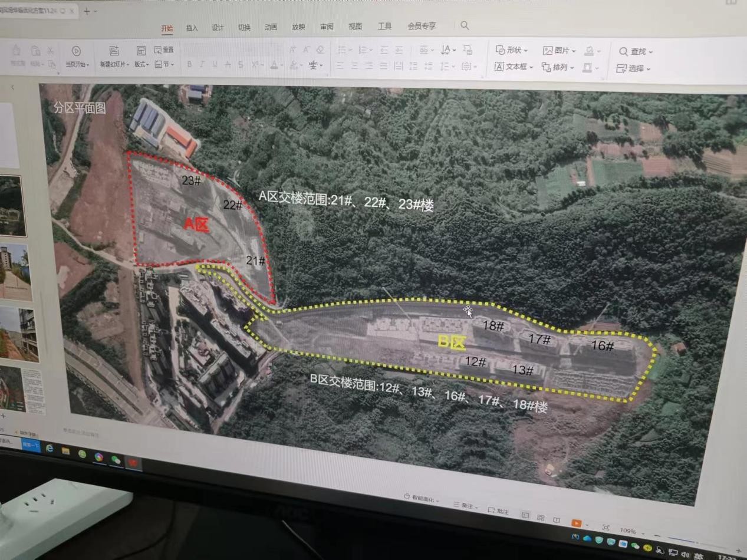Click the fit-to-window zoom icon

click(606, 527)
